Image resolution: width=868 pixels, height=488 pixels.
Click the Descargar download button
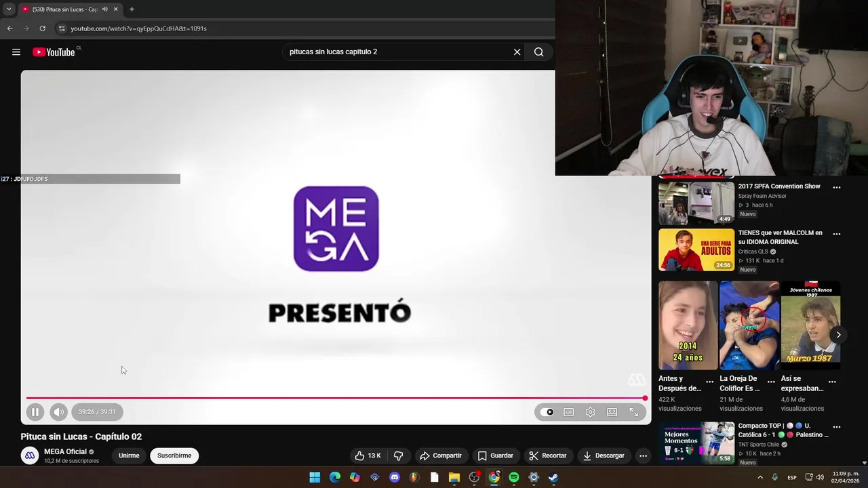(604, 455)
